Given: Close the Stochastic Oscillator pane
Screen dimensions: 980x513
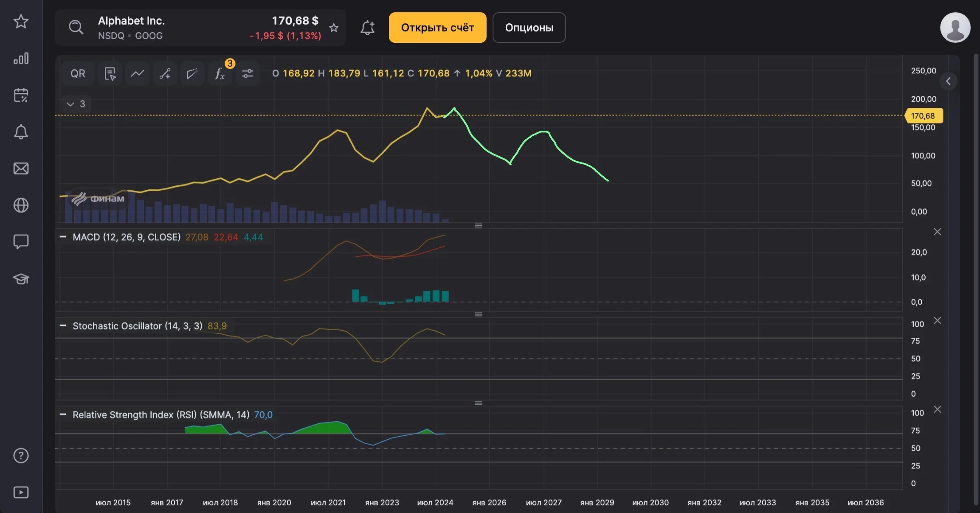Looking at the screenshot, I should [938, 320].
